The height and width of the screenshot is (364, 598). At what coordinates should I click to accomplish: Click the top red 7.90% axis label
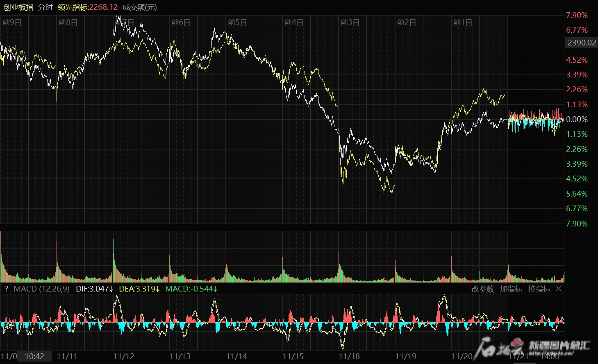coord(577,15)
